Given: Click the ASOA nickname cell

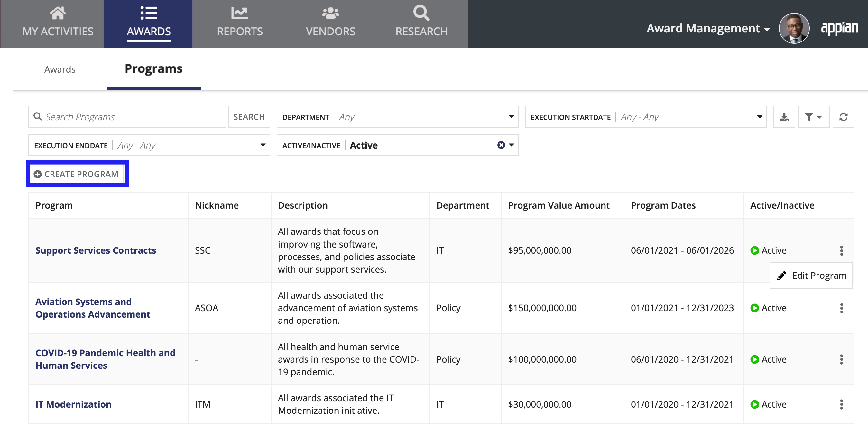Looking at the screenshot, I should pyautogui.click(x=207, y=308).
